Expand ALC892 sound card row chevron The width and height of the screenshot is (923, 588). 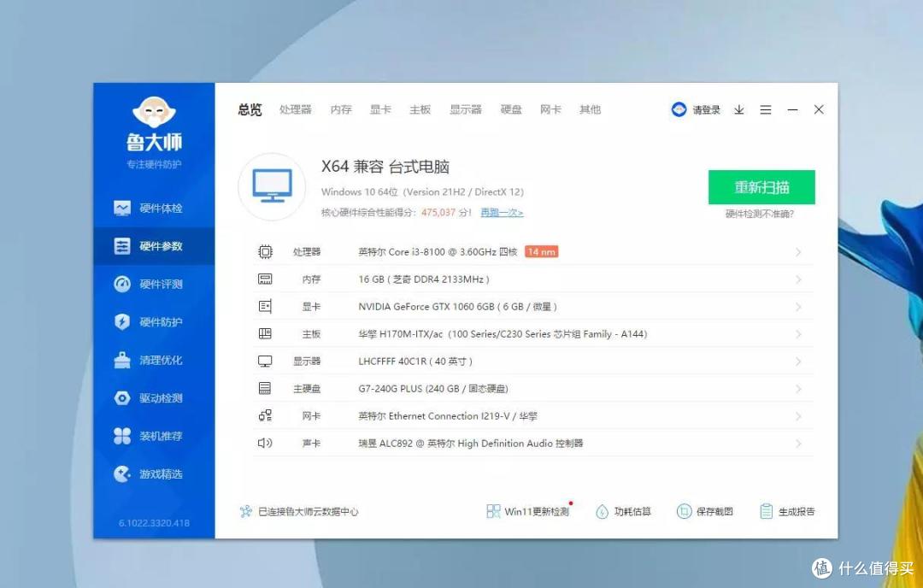[x=798, y=444]
